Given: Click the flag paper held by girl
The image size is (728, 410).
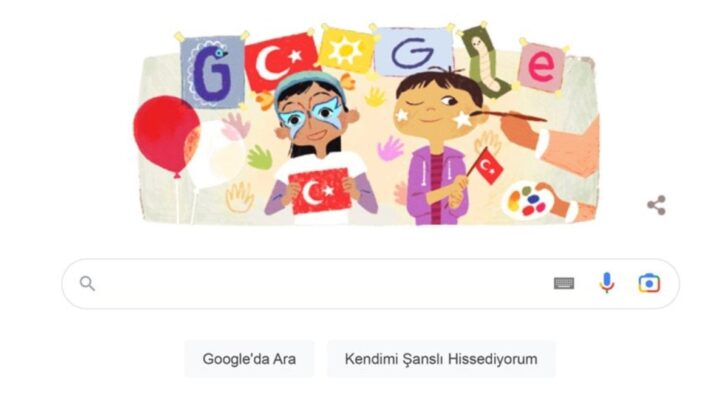Looking at the screenshot, I should point(319,191).
